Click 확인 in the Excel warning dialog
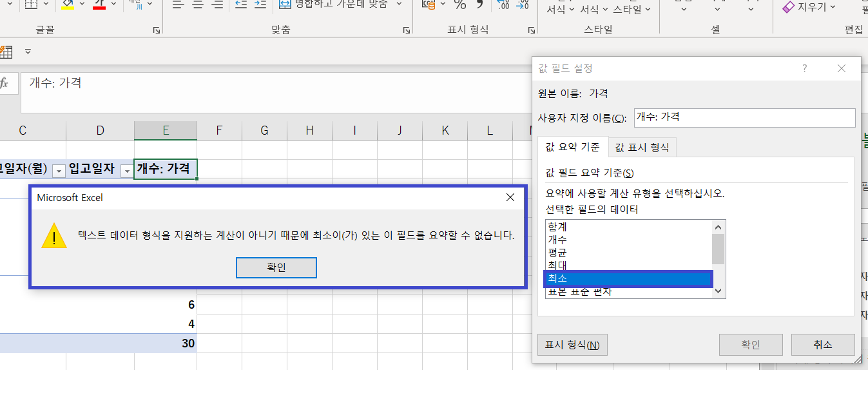This screenshot has width=868, height=406. (x=276, y=267)
